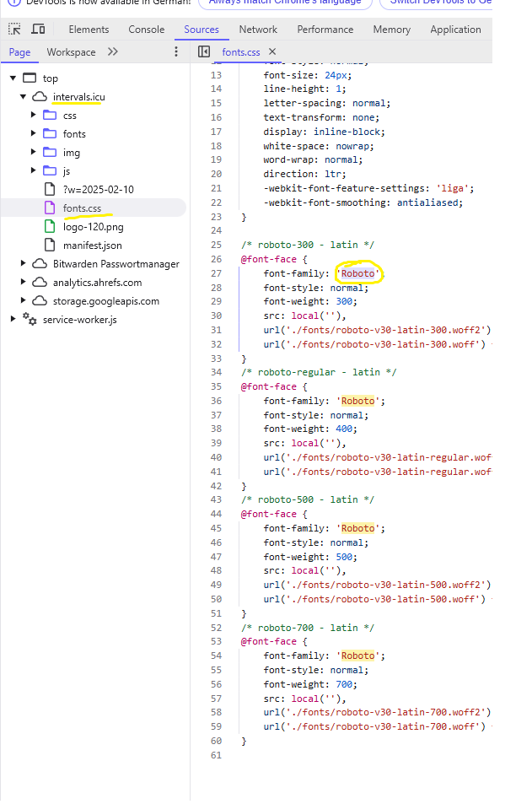Expand the analytics.ahrefs.com domain
The width and height of the screenshot is (532, 804).
pos(24,283)
